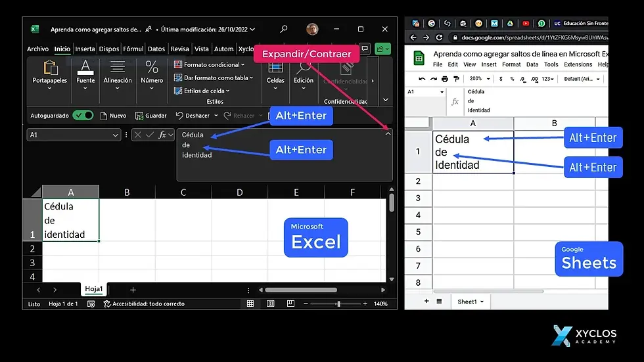Open Número format group in Excel
644x362 pixels.
coord(152,75)
